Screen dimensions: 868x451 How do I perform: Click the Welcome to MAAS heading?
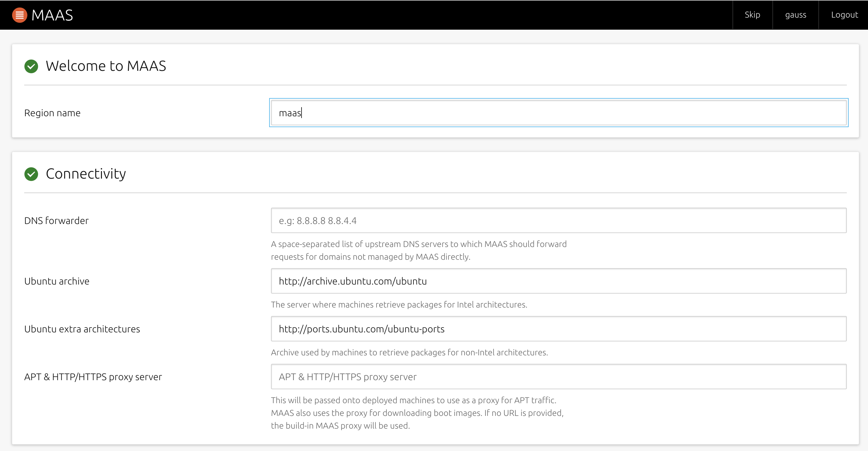tap(106, 66)
